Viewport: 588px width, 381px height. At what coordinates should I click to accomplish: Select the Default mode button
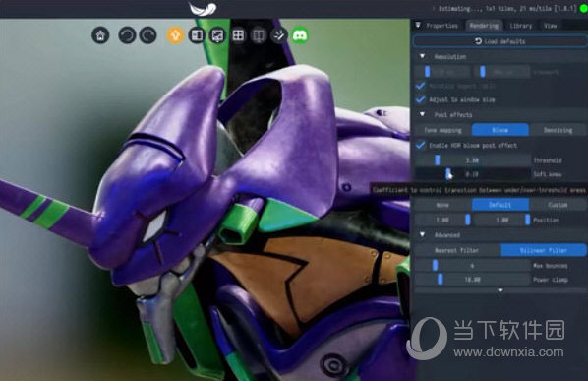(500, 205)
